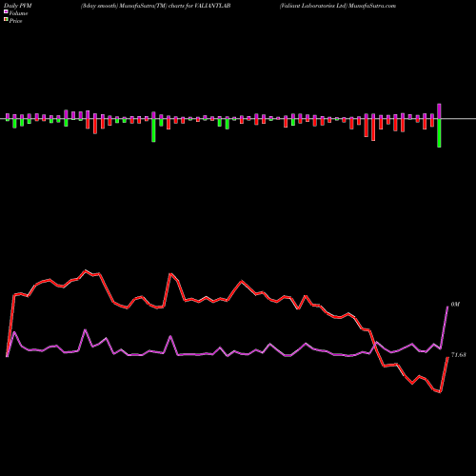Screen dimensions: 476x476
Task: Click the '(Valiant Laboratories Ltd) MunafaSutra.com' text
Action: 338,6
